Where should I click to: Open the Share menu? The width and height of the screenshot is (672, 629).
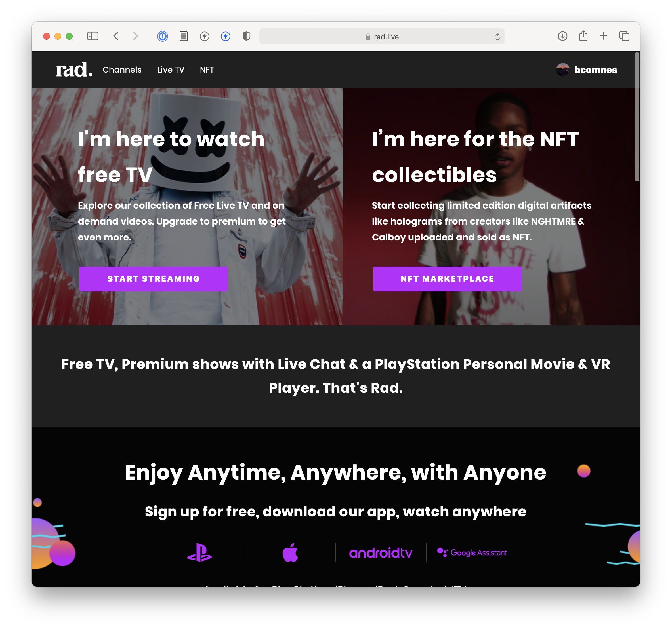tap(583, 35)
